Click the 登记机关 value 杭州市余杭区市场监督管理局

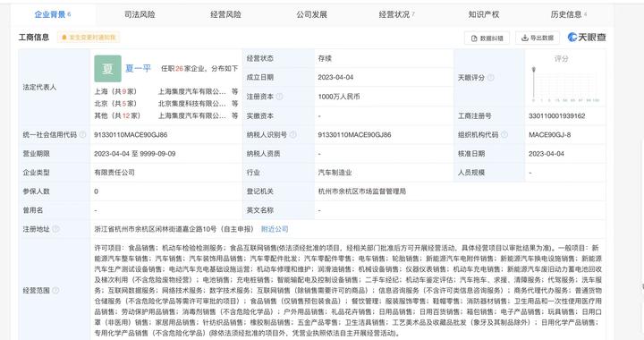362,191
